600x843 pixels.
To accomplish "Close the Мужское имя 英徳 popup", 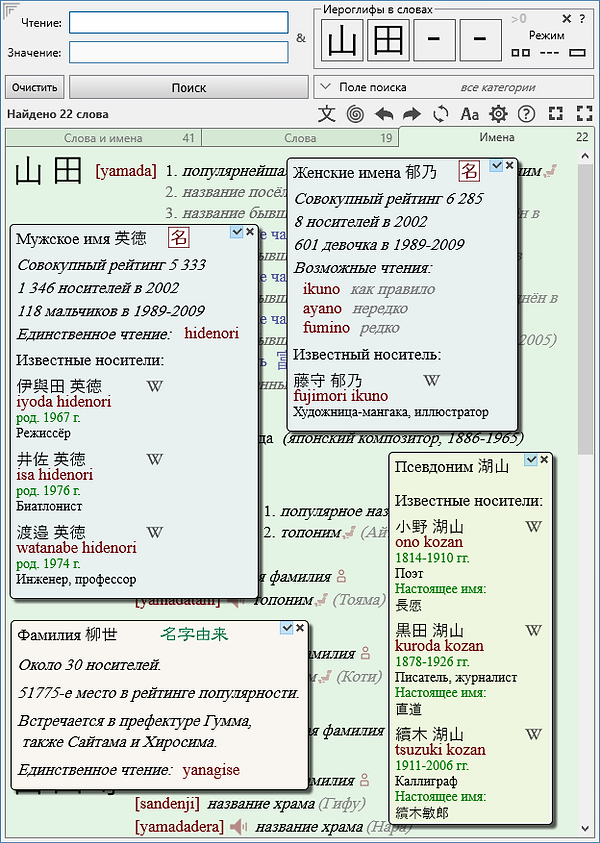I will (249, 232).
